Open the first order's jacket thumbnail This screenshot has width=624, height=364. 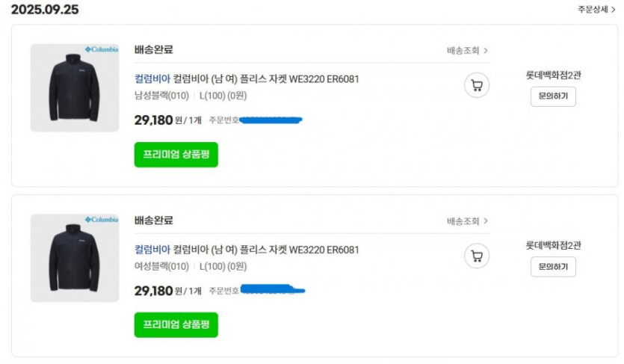74,88
